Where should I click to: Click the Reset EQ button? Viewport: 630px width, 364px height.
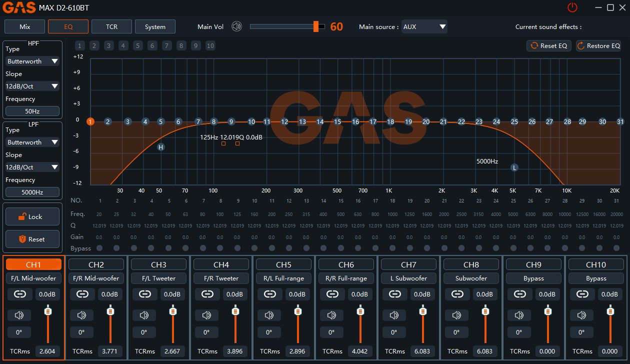549,45
